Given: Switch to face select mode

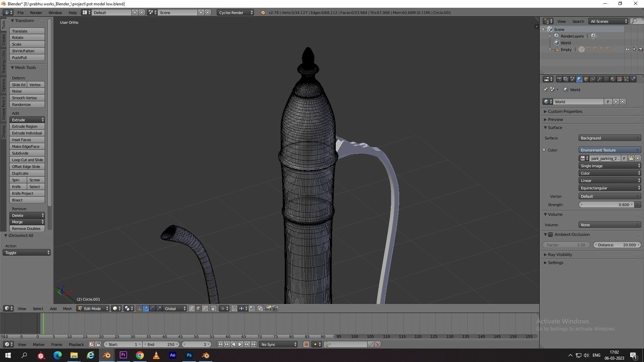Looking at the screenshot, I should [x=205, y=308].
